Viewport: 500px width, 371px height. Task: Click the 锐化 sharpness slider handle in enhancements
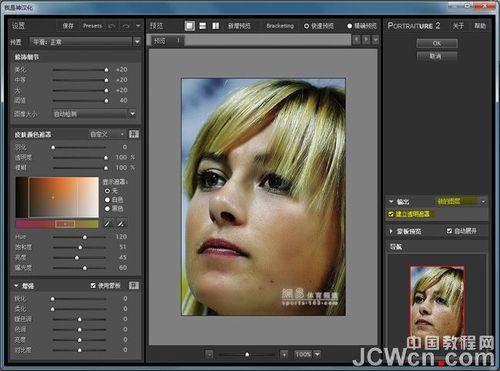pyautogui.click(x=53, y=299)
